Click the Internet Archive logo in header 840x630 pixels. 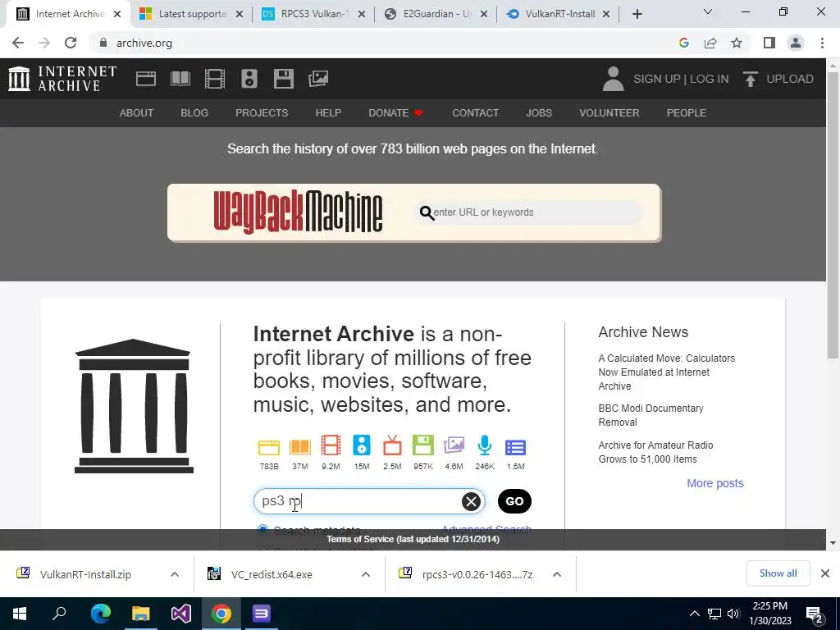(62, 79)
